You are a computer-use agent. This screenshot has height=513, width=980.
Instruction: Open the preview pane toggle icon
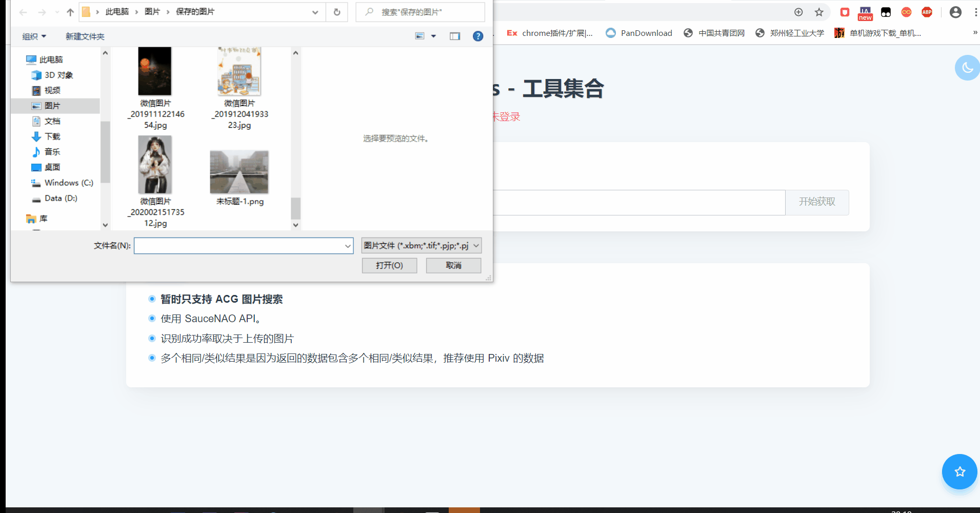pyautogui.click(x=455, y=36)
